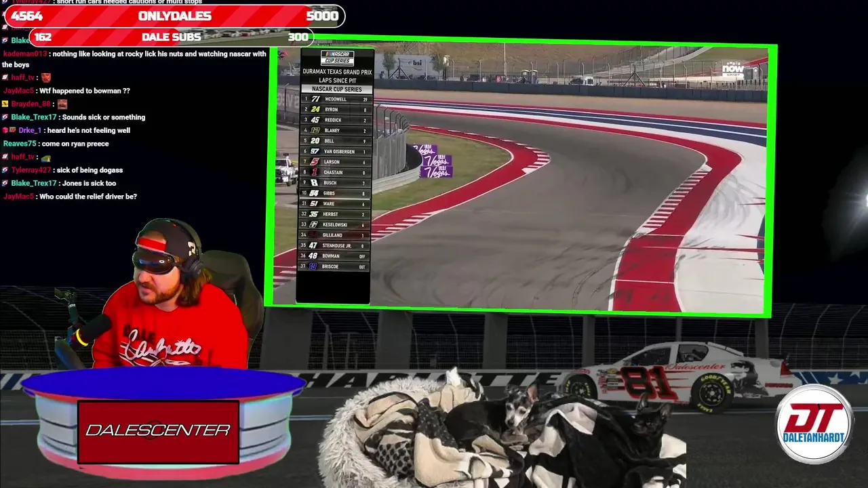The width and height of the screenshot is (868, 488).
Task: Click the number 71 car icon
Action: point(315,99)
